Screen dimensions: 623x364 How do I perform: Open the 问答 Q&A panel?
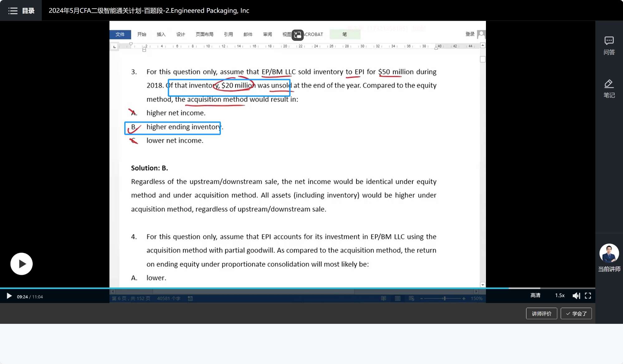[x=609, y=45]
